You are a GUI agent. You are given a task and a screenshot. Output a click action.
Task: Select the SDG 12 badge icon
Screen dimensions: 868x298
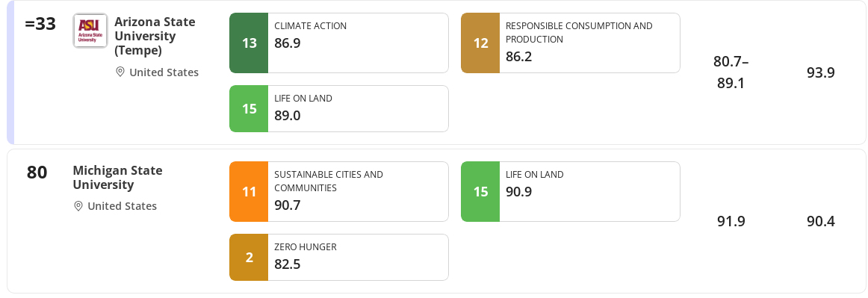pyautogui.click(x=480, y=43)
